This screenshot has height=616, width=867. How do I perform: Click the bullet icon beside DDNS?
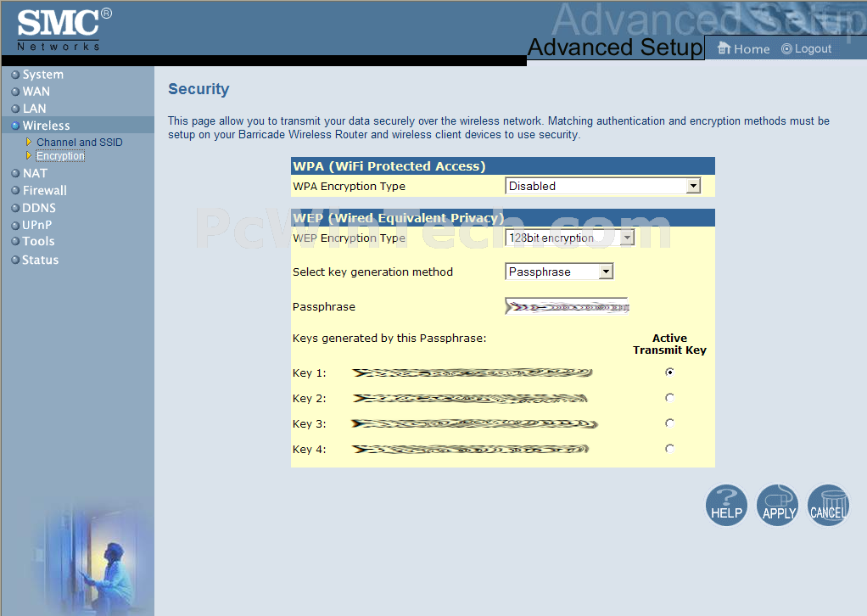[x=15, y=209]
